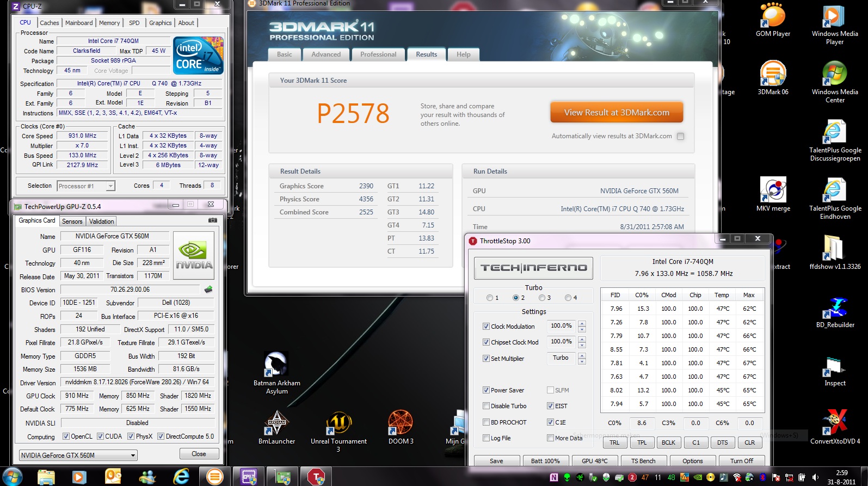Open Windows Media Center desktop icon
This screenshot has width=868, height=486.
coord(834,82)
